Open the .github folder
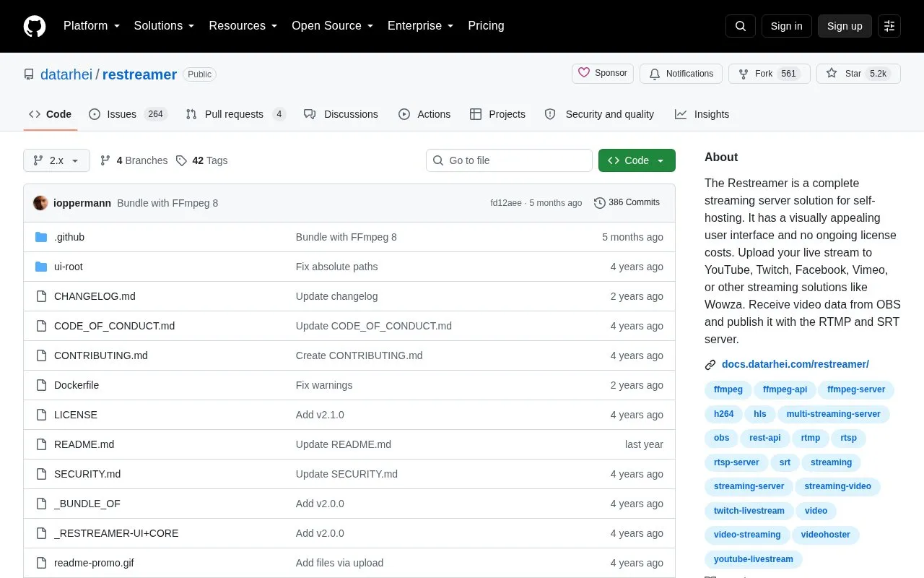924x578 pixels. point(69,237)
